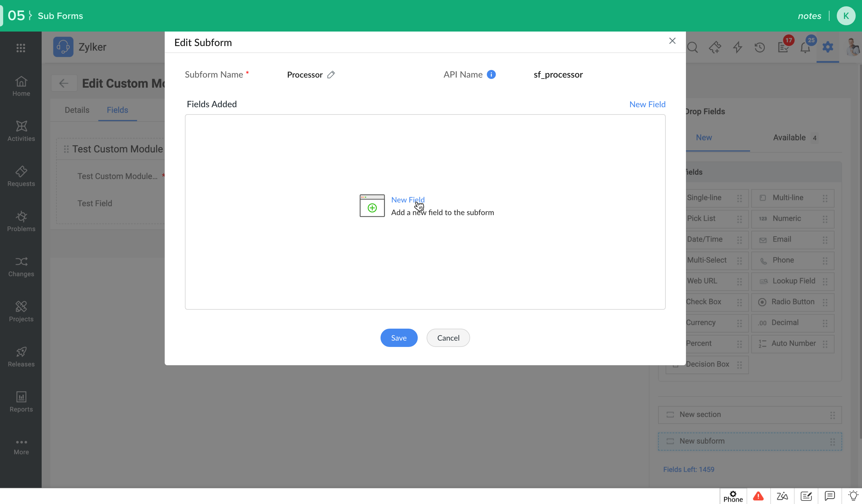The width and height of the screenshot is (862, 504).
Task: Open the recent history clock icon
Action: coord(759,48)
